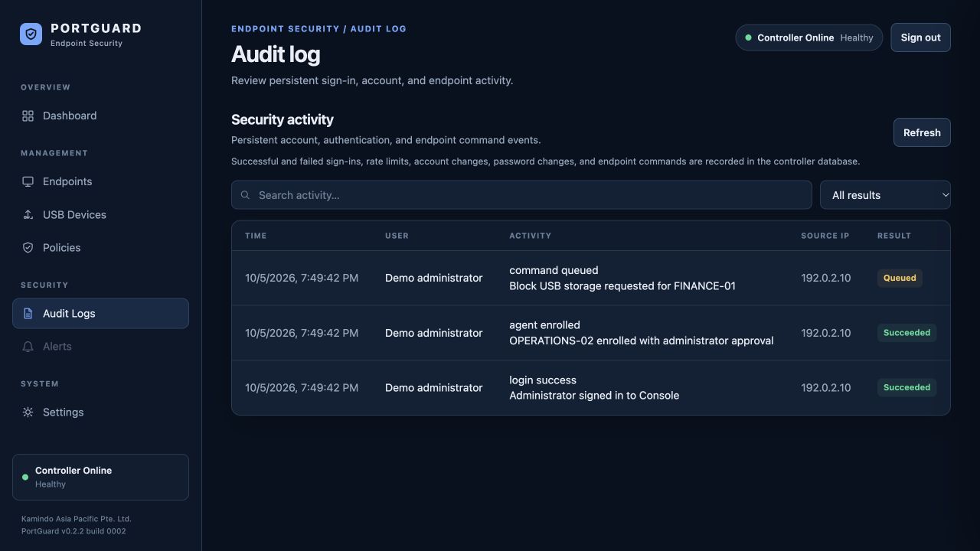Open the All results filter dropdown
The image size is (980, 551).
(885, 195)
